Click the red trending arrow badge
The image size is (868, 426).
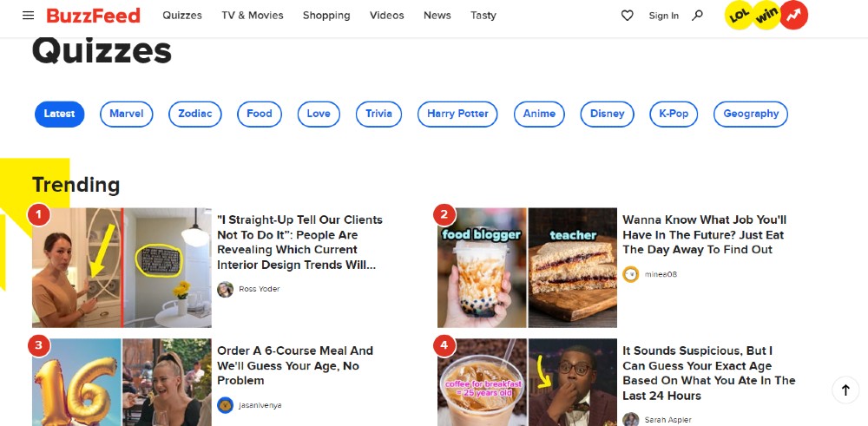pos(794,16)
